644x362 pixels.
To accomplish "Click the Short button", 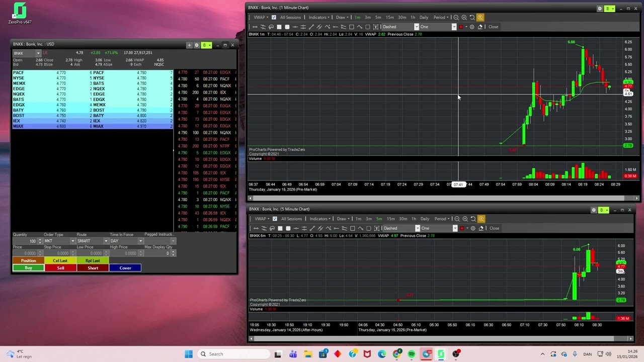I will point(93,268).
